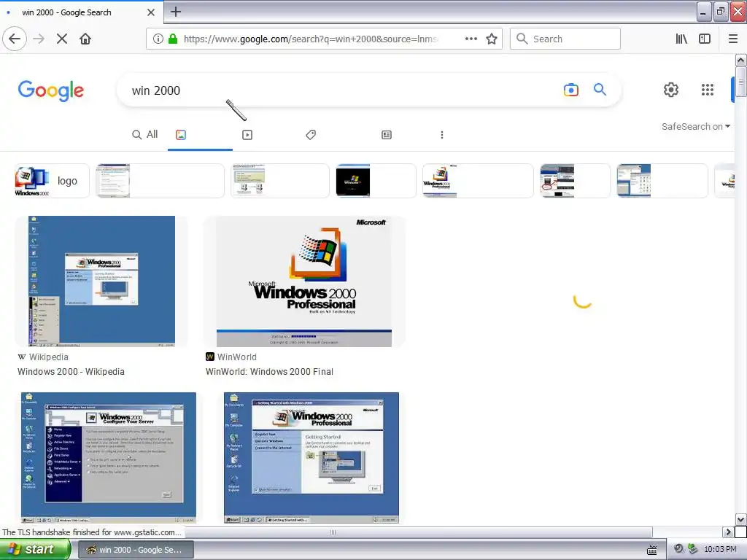Click the browser address bar URL
Screen dimensions: 747x560
[x=311, y=39]
